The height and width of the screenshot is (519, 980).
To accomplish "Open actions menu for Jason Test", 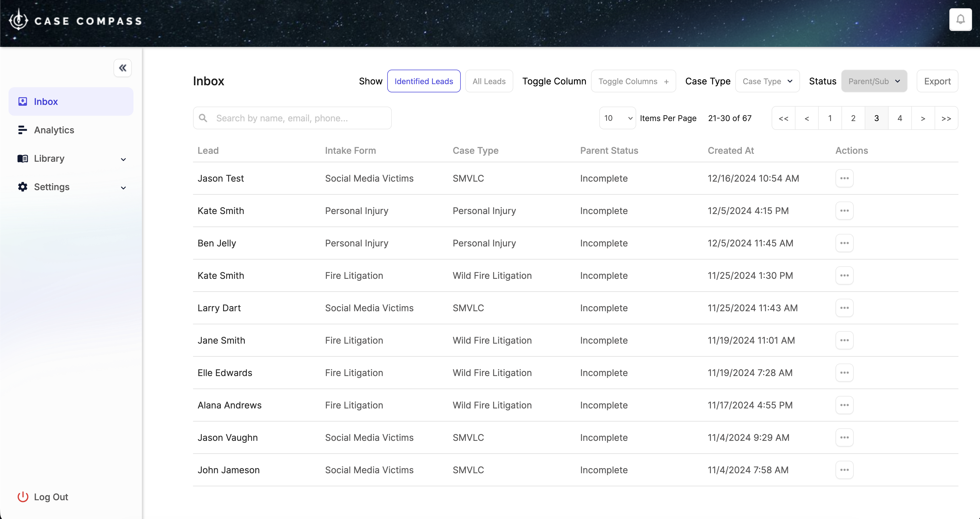I will (844, 178).
